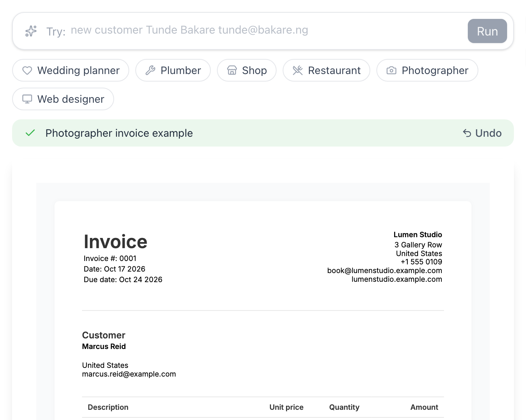Choose the Wedding planner example
Screen dimensions: 526x420
coord(71,71)
